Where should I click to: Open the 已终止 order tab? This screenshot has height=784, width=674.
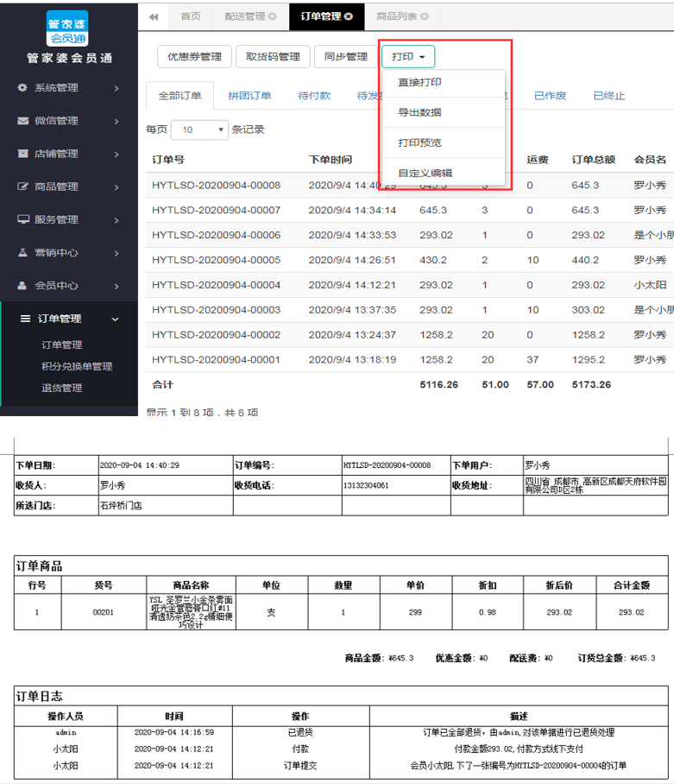point(609,96)
